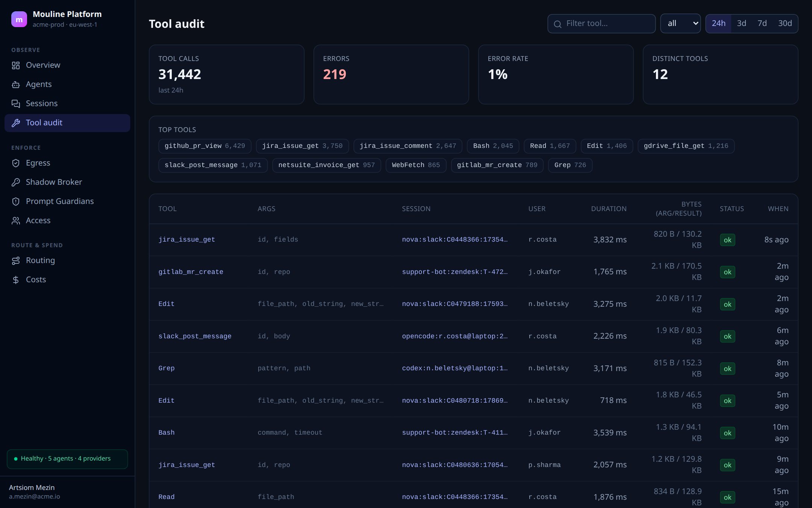
Task: Open the support-bot:zendesk:T-411 session link
Action: (455, 433)
